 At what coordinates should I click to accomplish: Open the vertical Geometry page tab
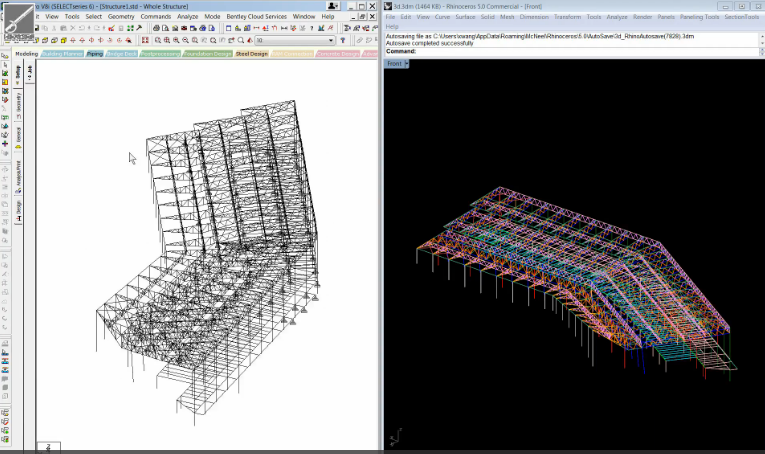click(x=17, y=101)
